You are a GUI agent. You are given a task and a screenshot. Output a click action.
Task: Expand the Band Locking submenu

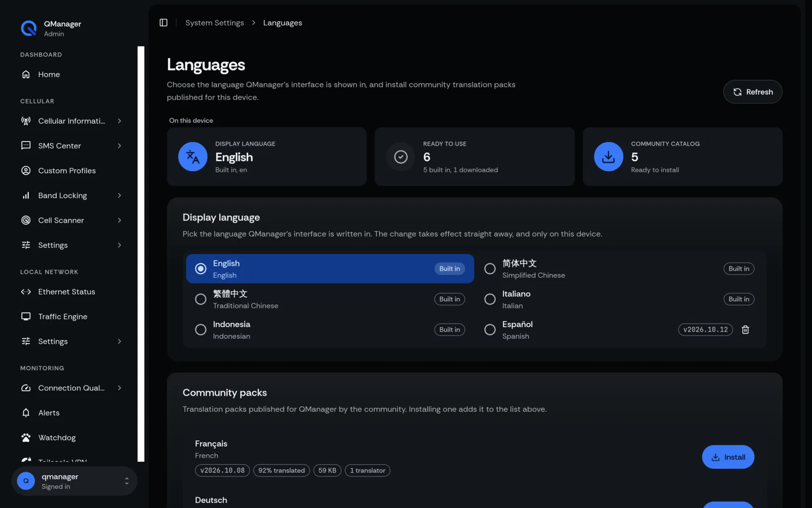120,196
